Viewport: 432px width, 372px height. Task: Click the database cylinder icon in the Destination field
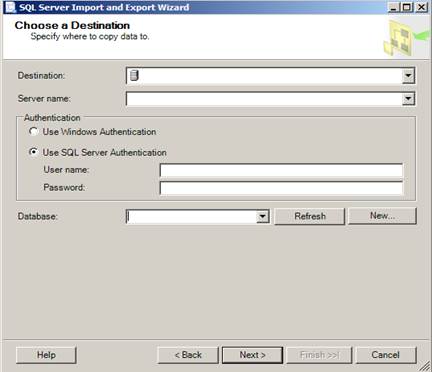134,76
